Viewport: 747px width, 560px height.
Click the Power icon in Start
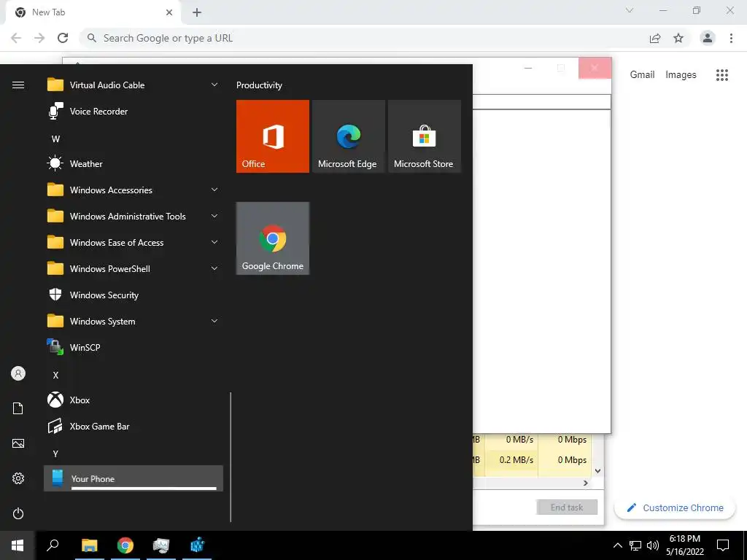(x=18, y=513)
